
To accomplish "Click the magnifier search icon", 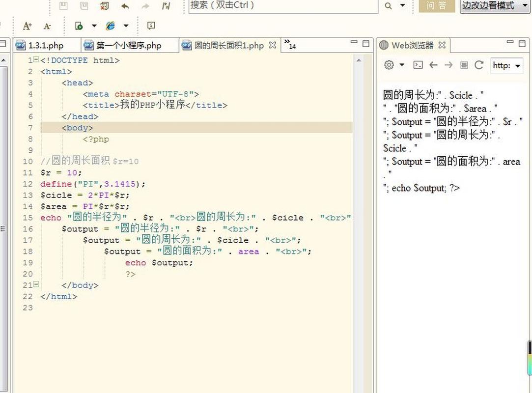I will coord(389,6).
